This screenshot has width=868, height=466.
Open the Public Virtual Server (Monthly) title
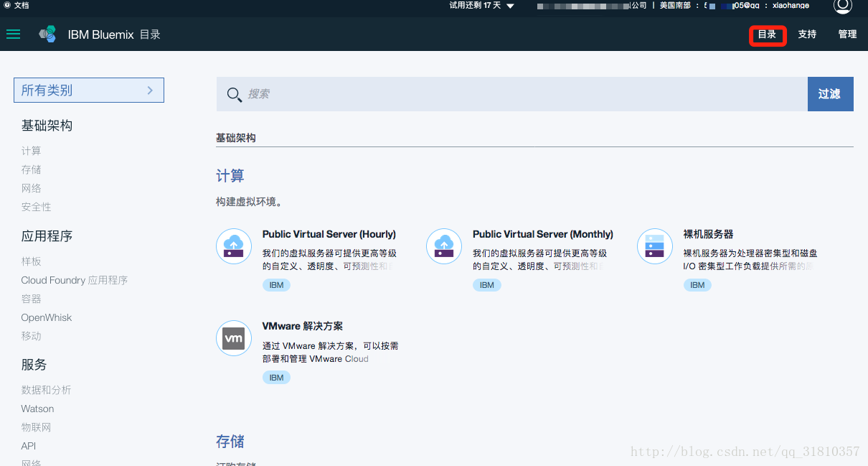pyautogui.click(x=543, y=234)
